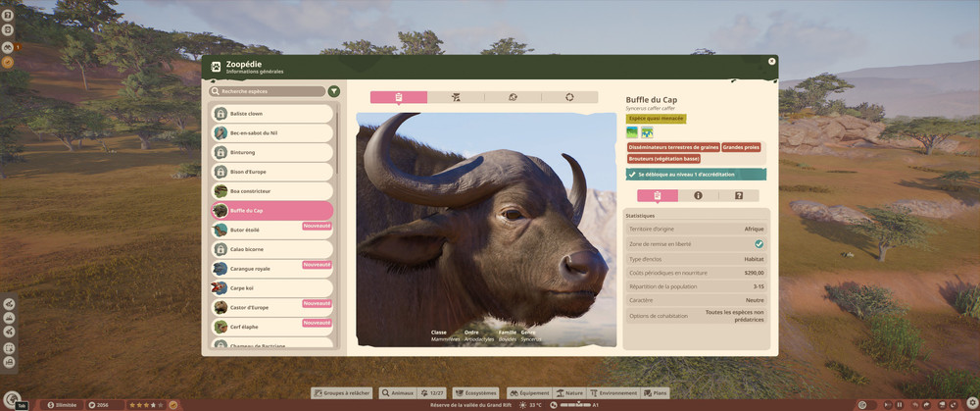The image size is (980, 411).
Task: Open the species filter funnel button
Action: (334, 91)
